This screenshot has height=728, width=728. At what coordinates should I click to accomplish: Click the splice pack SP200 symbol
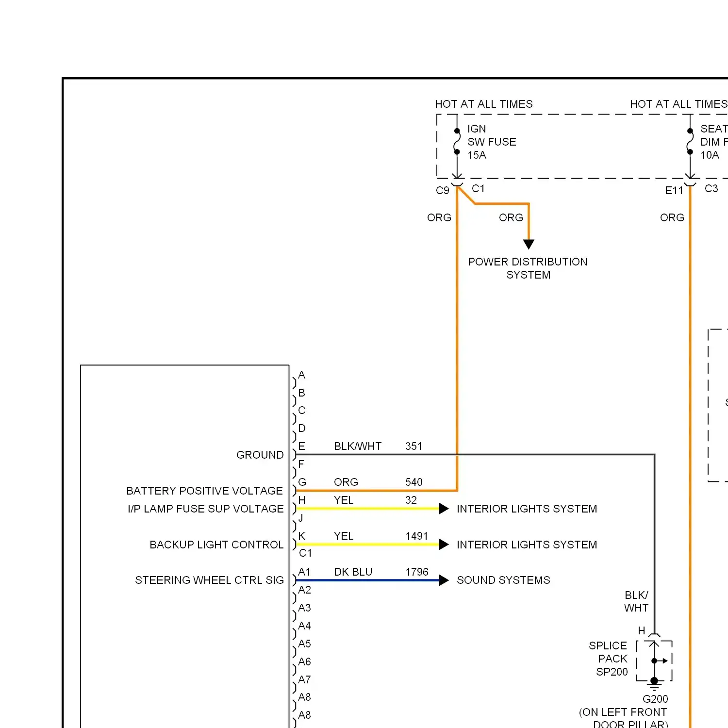[x=654, y=661]
